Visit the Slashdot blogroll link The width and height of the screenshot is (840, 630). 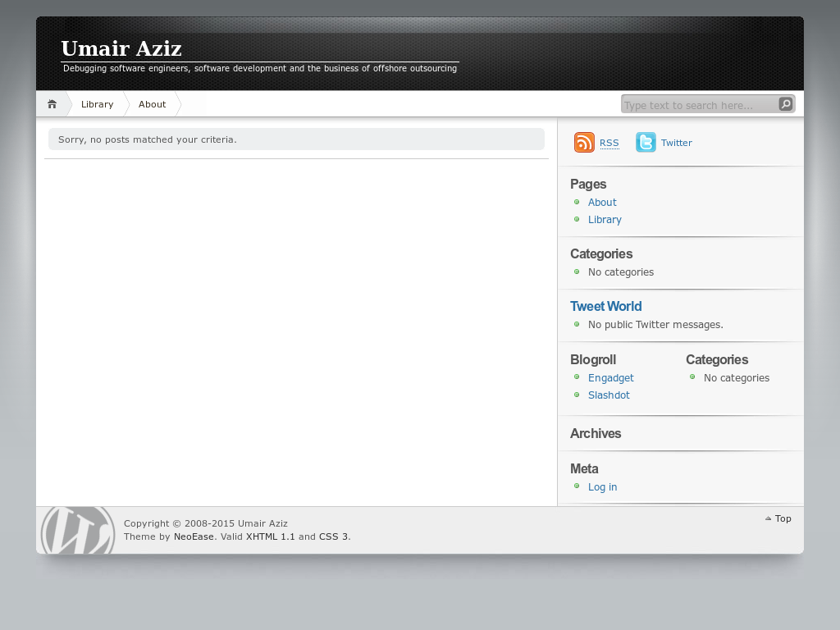pos(609,395)
